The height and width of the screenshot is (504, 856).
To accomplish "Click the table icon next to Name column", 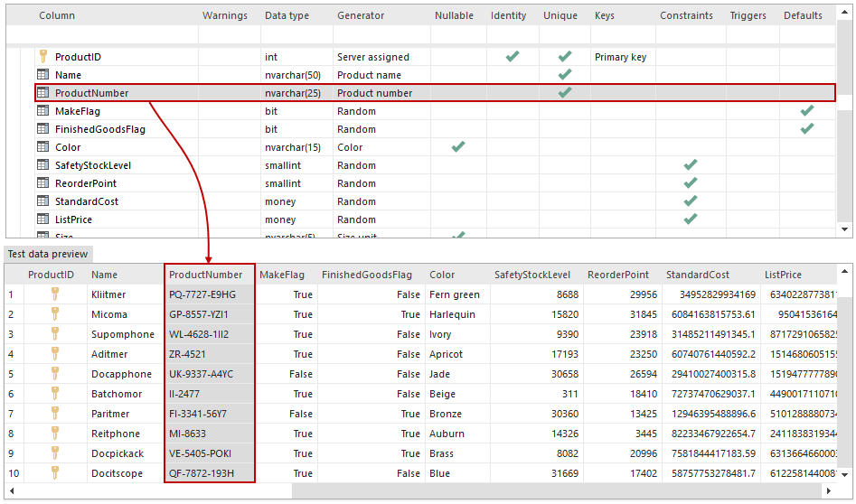I will tap(42, 75).
